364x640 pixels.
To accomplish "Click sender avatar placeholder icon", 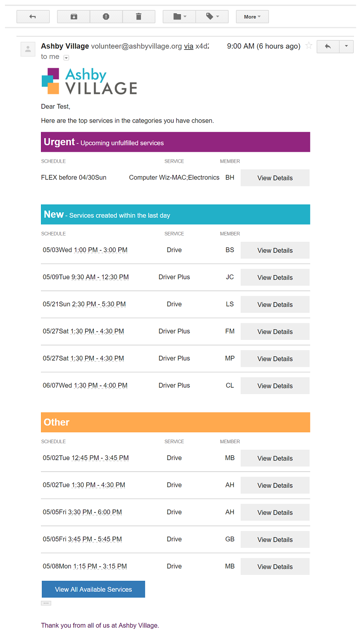I will (28, 49).
